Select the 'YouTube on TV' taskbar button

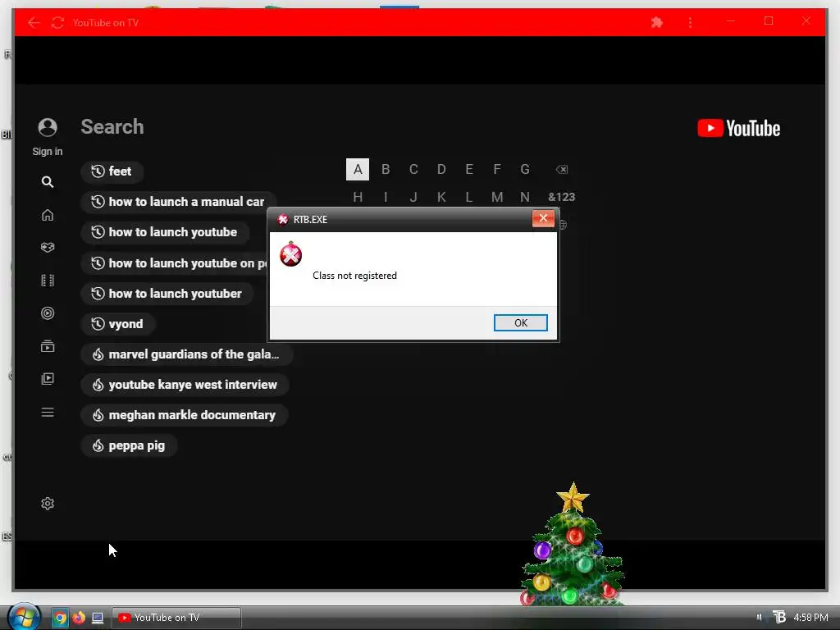(x=176, y=618)
